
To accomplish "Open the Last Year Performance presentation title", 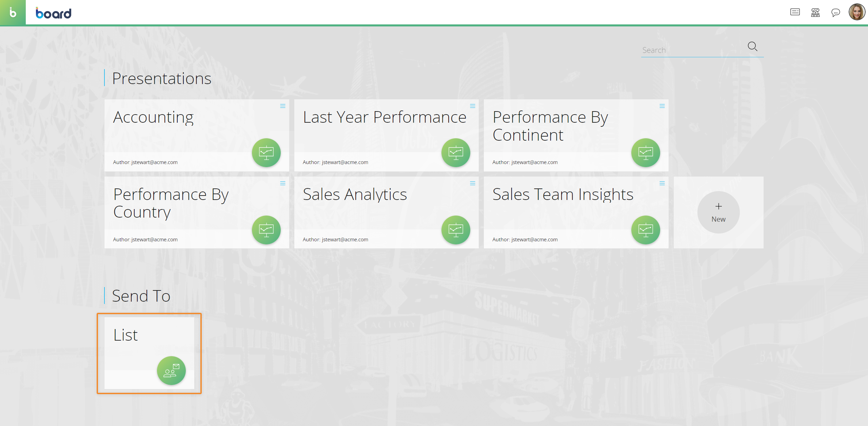I will pos(384,117).
